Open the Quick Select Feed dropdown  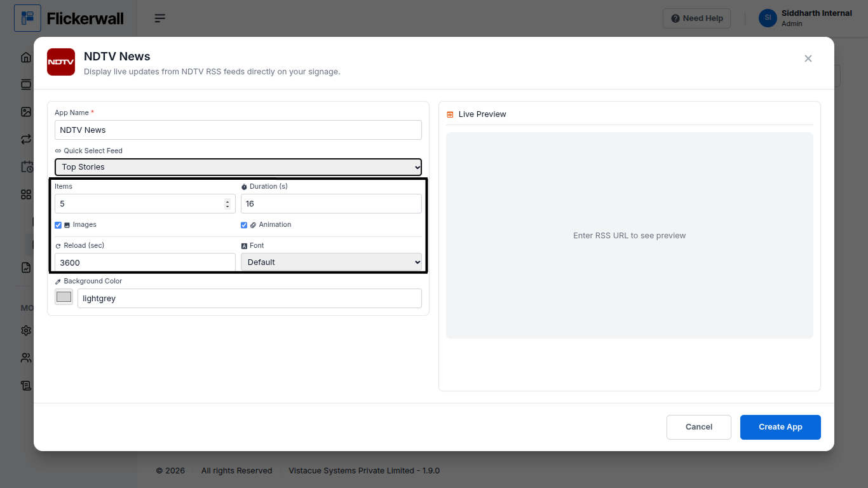coord(238,167)
